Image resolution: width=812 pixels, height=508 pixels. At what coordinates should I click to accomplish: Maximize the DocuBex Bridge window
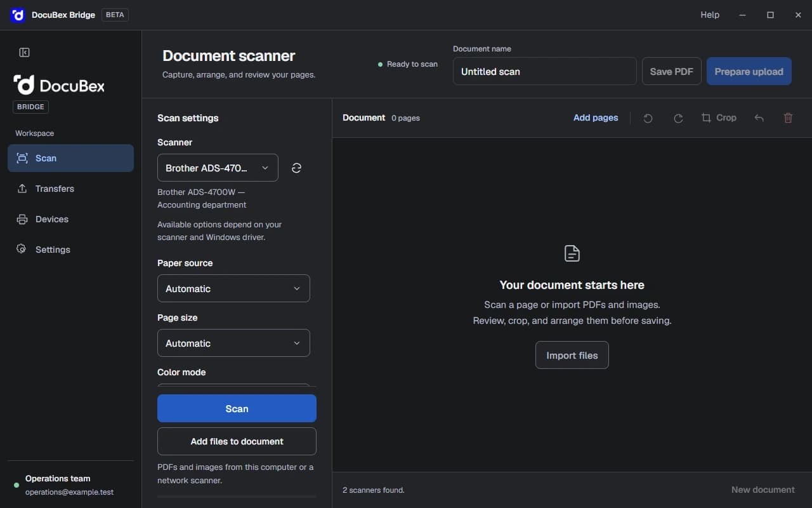[x=770, y=15]
